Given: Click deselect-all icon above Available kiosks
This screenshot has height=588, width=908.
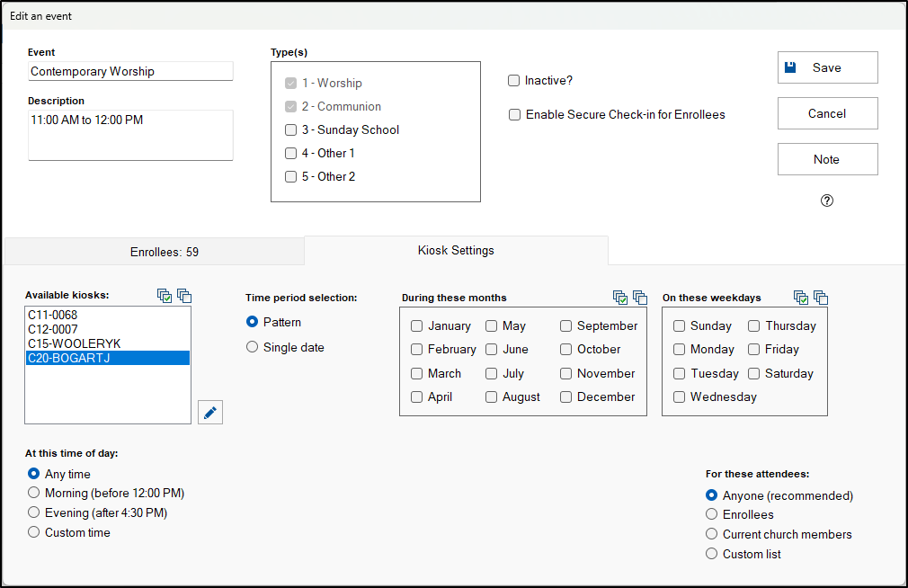Looking at the screenshot, I should (183, 296).
